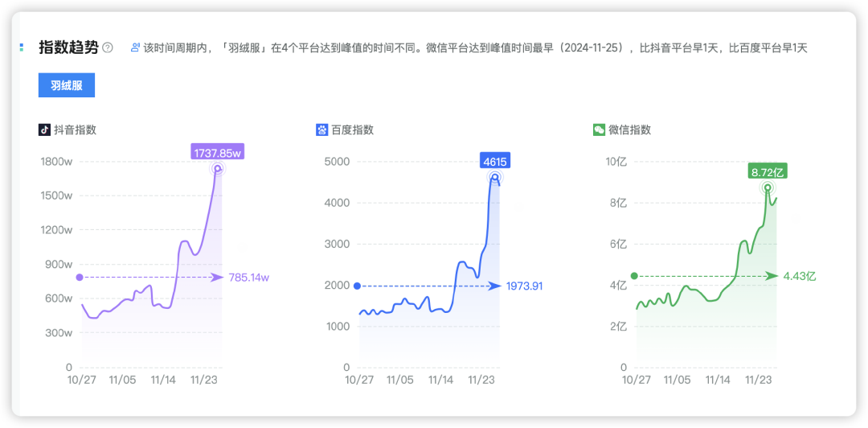Click the 4.43亿 average value label
The image size is (868, 428).
pos(800,276)
